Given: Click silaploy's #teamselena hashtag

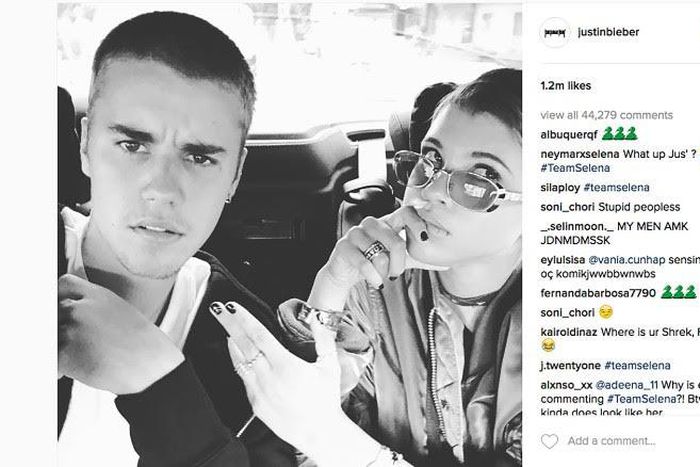Looking at the screenshot, I should [617, 188].
